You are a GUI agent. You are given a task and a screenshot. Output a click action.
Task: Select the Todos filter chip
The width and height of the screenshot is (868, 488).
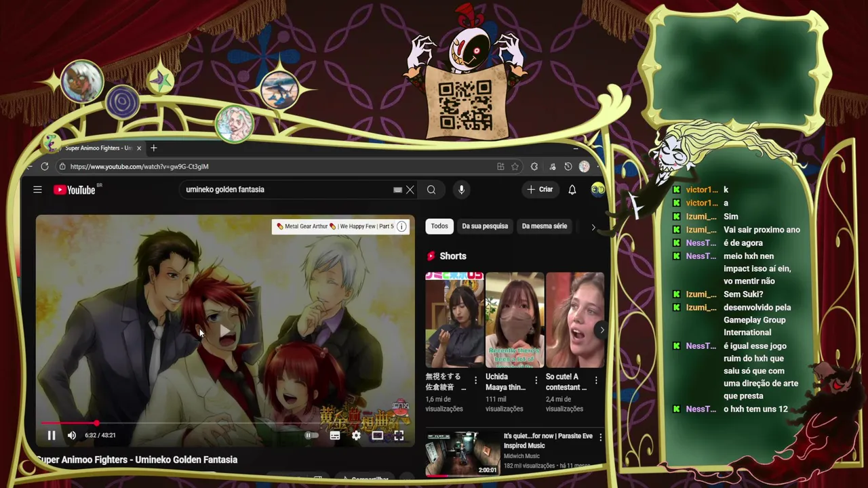coord(439,226)
